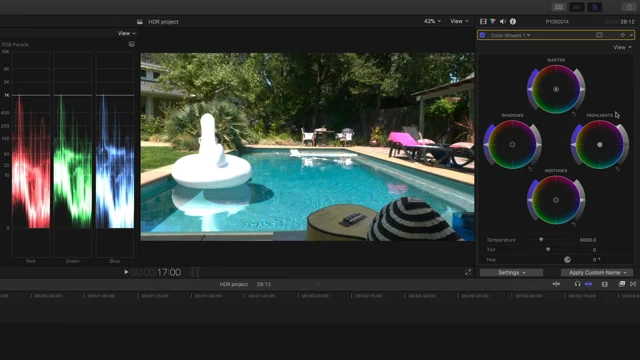Open the 42% zoom dropdown

coord(432,21)
